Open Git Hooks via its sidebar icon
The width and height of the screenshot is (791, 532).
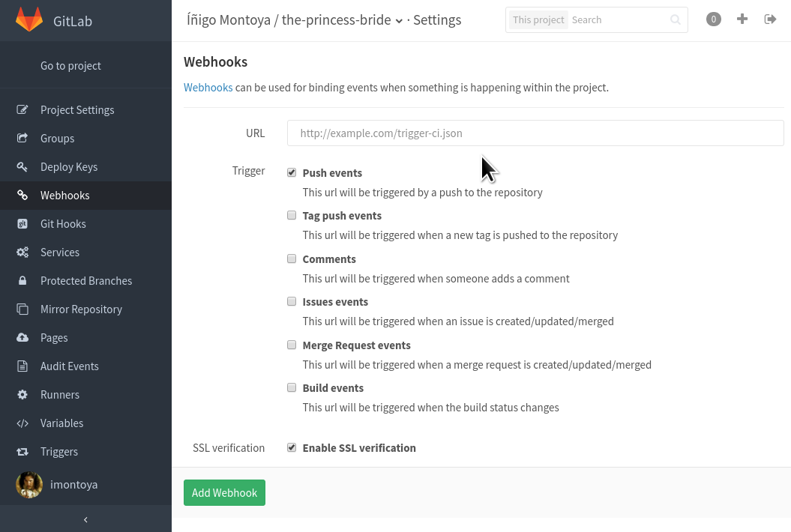pos(22,223)
